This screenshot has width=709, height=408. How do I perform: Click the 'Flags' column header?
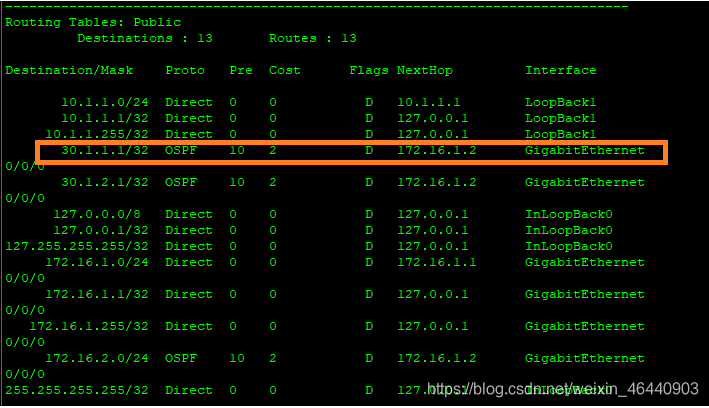pos(369,71)
